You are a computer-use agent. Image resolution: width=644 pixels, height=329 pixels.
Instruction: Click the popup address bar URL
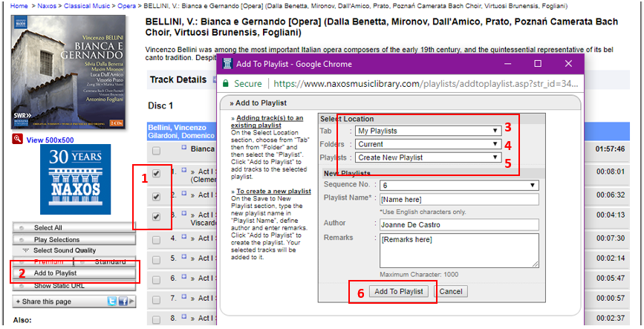pos(426,84)
